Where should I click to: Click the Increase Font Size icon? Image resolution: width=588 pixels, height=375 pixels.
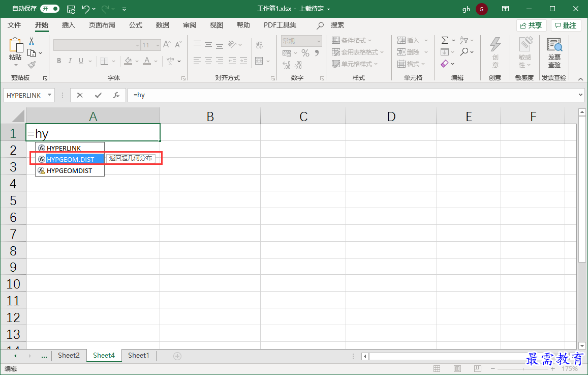(167, 45)
